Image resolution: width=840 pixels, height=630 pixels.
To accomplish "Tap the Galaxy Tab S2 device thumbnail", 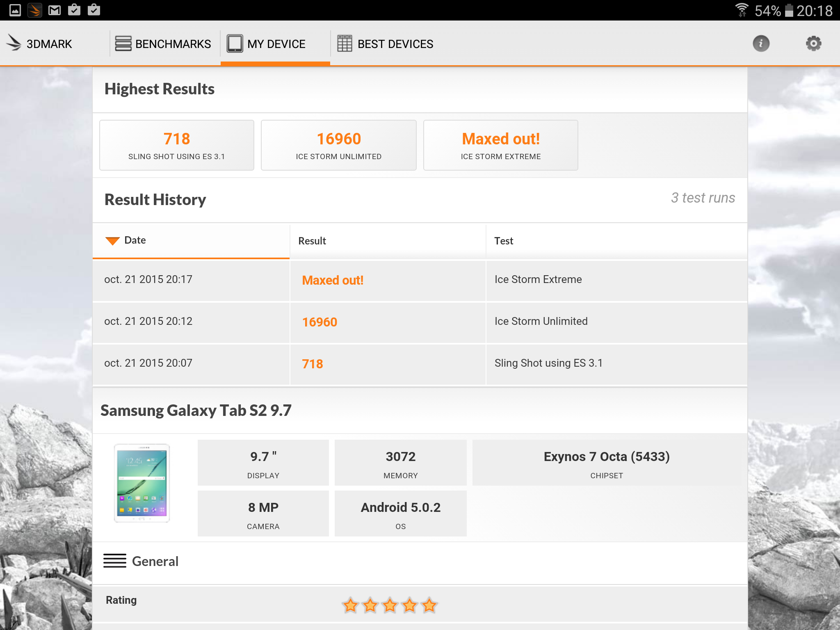I will (142, 483).
